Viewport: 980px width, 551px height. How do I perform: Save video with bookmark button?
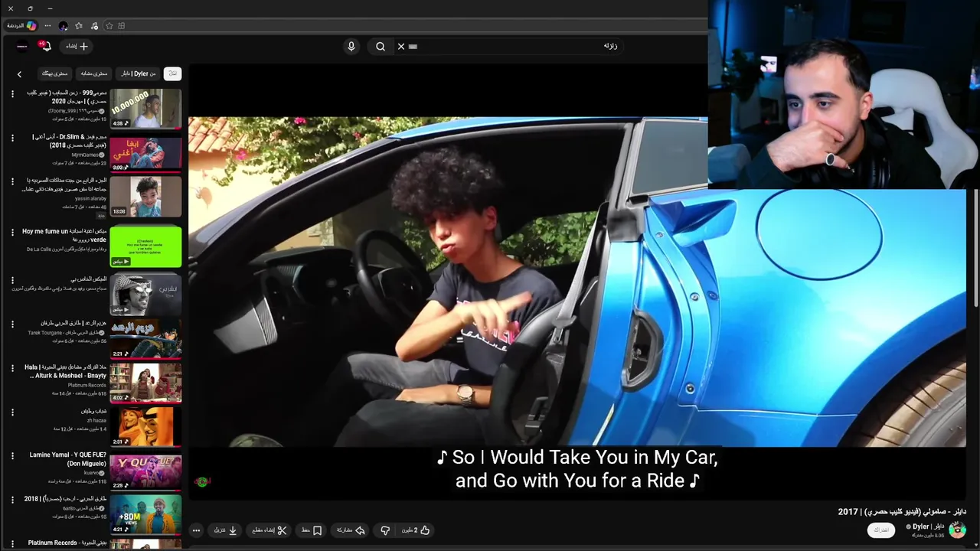[x=312, y=530]
